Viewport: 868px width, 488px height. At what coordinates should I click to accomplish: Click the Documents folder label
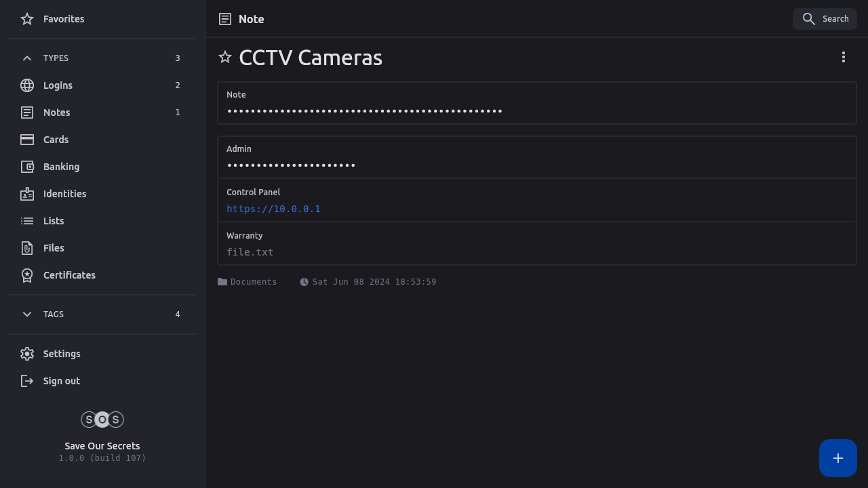[x=253, y=282]
